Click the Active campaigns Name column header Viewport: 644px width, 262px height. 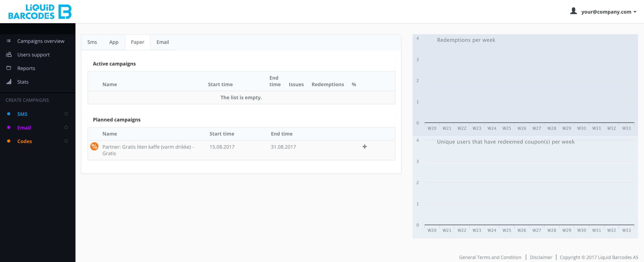click(x=110, y=84)
